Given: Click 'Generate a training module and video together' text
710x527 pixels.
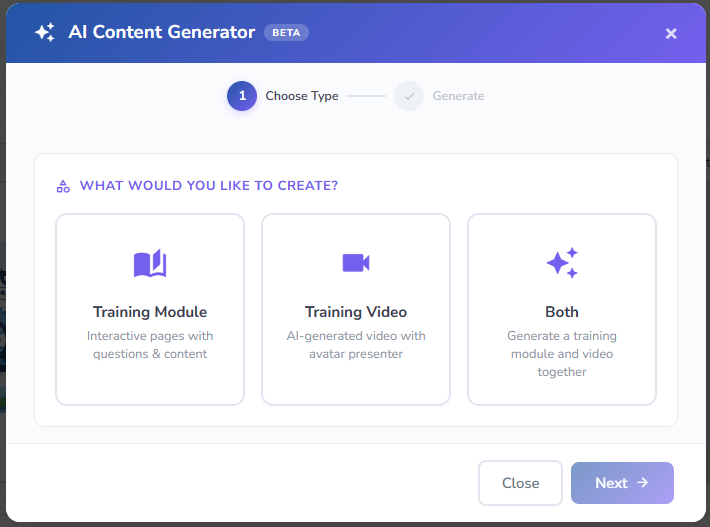Looking at the screenshot, I should 562,354.
